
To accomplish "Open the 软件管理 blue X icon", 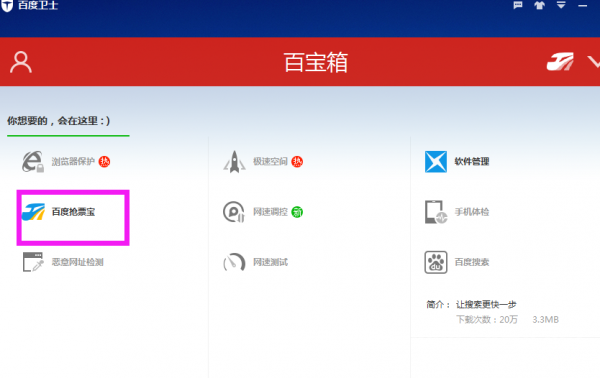I will click(436, 161).
